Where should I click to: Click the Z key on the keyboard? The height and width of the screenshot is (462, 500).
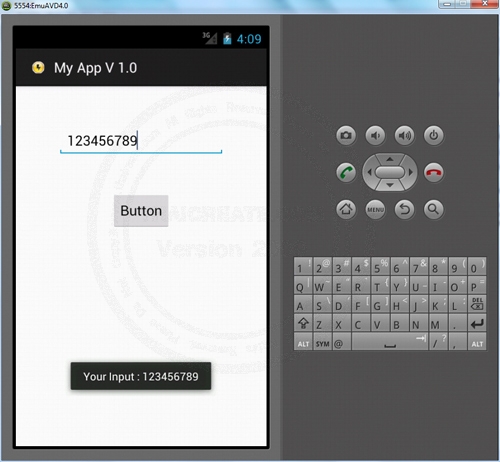(322, 323)
